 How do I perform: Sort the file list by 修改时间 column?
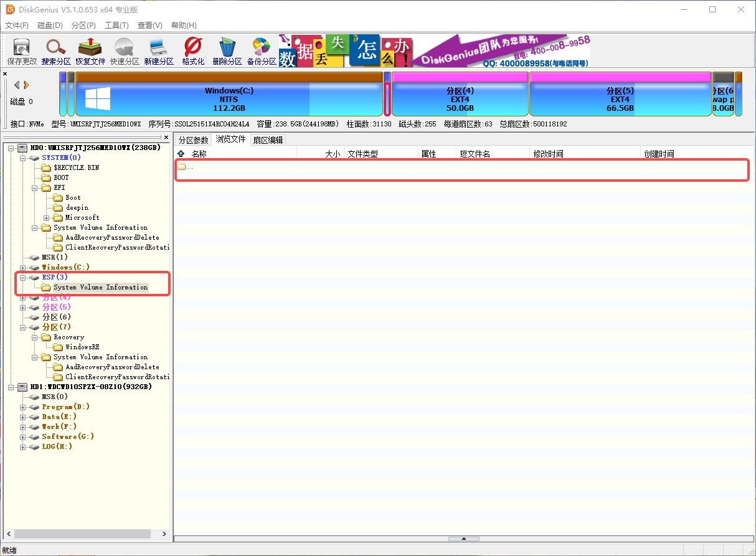[x=585, y=154]
